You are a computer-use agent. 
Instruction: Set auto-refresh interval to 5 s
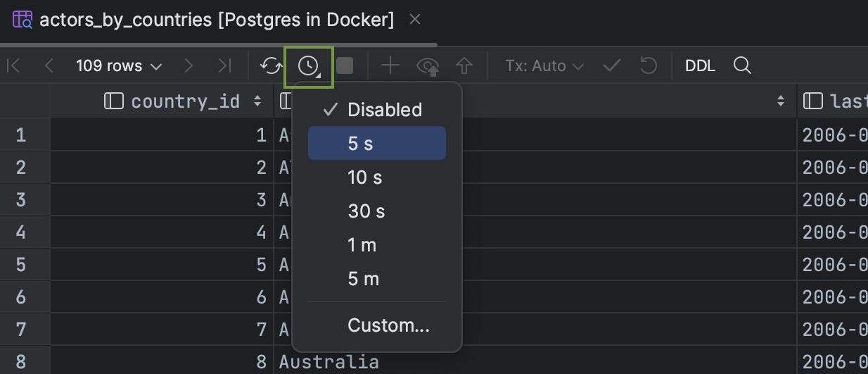click(x=377, y=144)
